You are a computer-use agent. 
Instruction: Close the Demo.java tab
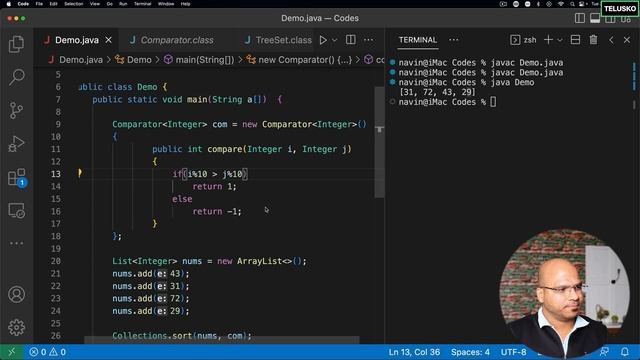[109, 40]
